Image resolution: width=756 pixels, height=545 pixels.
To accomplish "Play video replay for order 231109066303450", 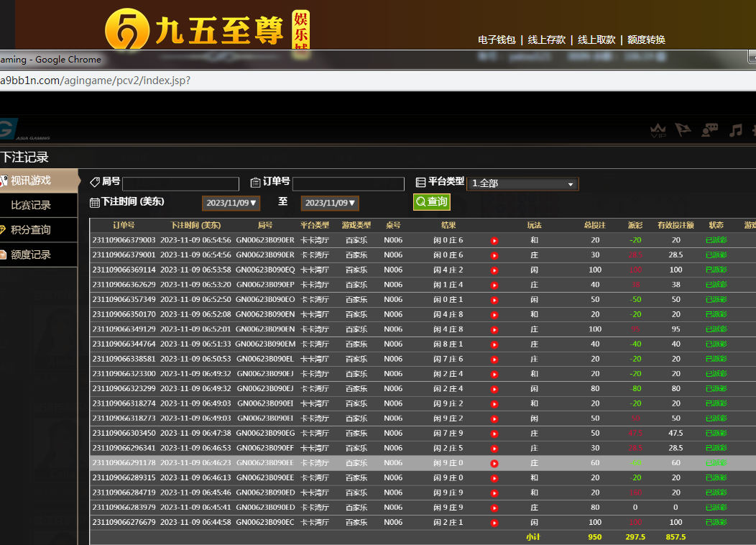I will [x=494, y=434].
